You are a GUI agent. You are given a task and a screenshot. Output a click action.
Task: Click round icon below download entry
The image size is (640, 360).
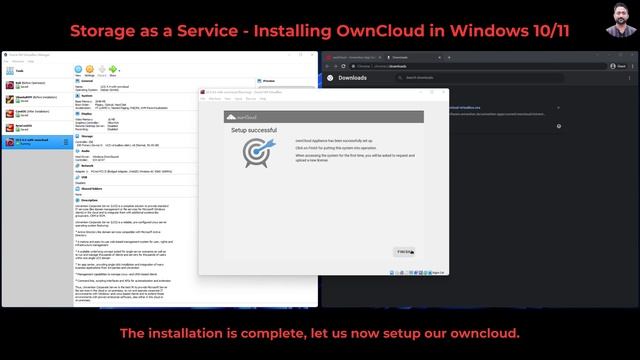559,126
